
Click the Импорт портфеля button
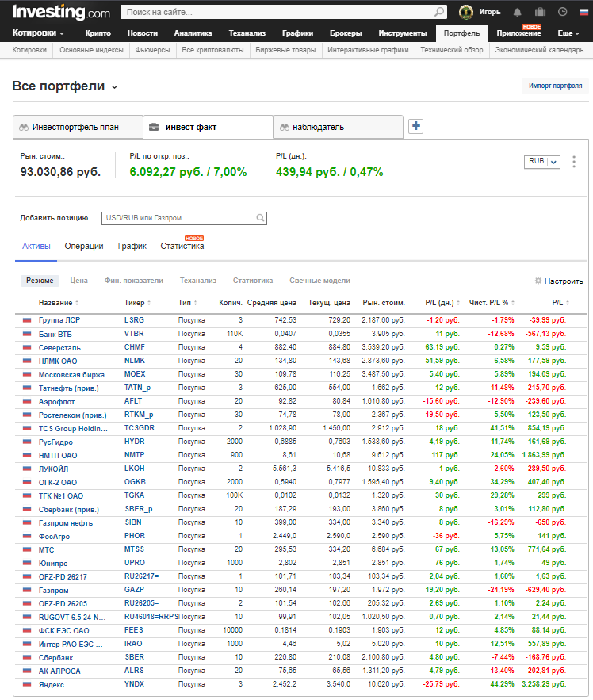555,86
